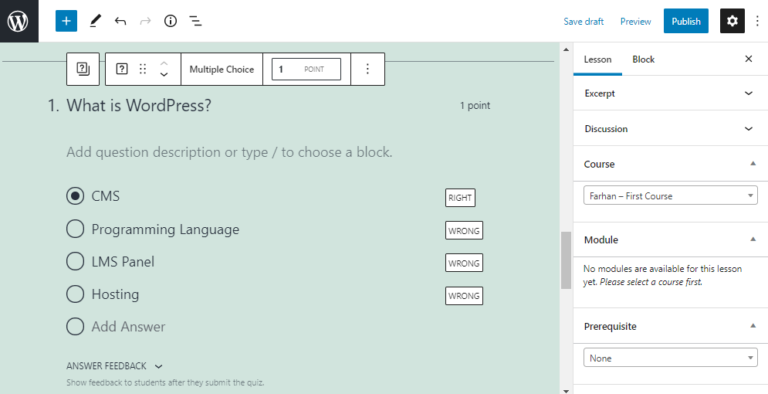Screen dimensions: 768x394
Task: Select the CMS answer radio button
Action: pyautogui.click(x=75, y=196)
